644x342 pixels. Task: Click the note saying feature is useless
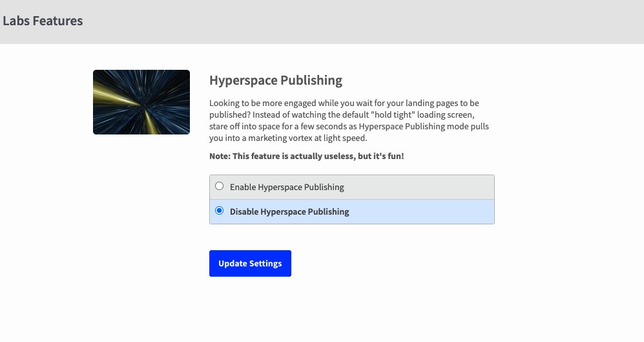[x=307, y=156]
